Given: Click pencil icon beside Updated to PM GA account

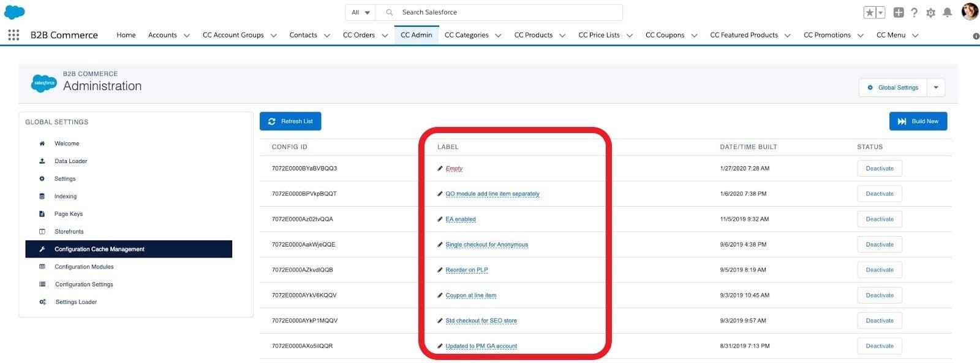Looking at the screenshot, I should (x=440, y=346).
